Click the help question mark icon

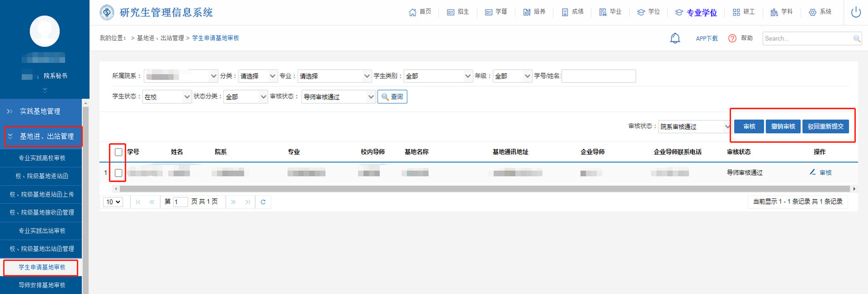732,39
